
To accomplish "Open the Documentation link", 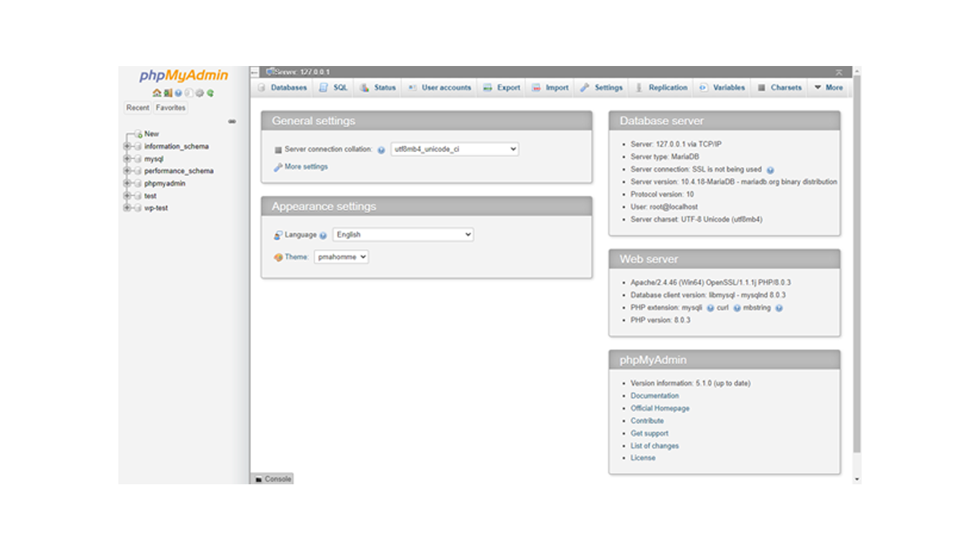I will (x=654, y=396).
